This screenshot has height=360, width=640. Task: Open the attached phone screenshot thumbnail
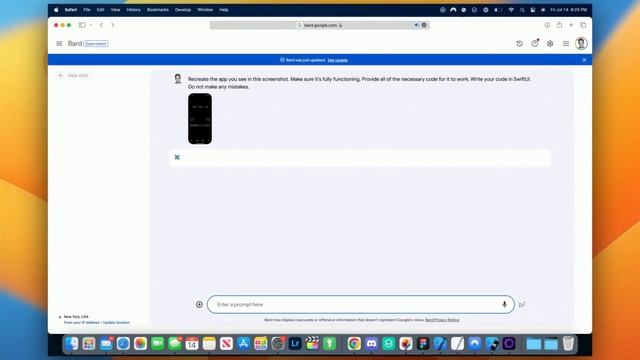[x=200, y=118]
